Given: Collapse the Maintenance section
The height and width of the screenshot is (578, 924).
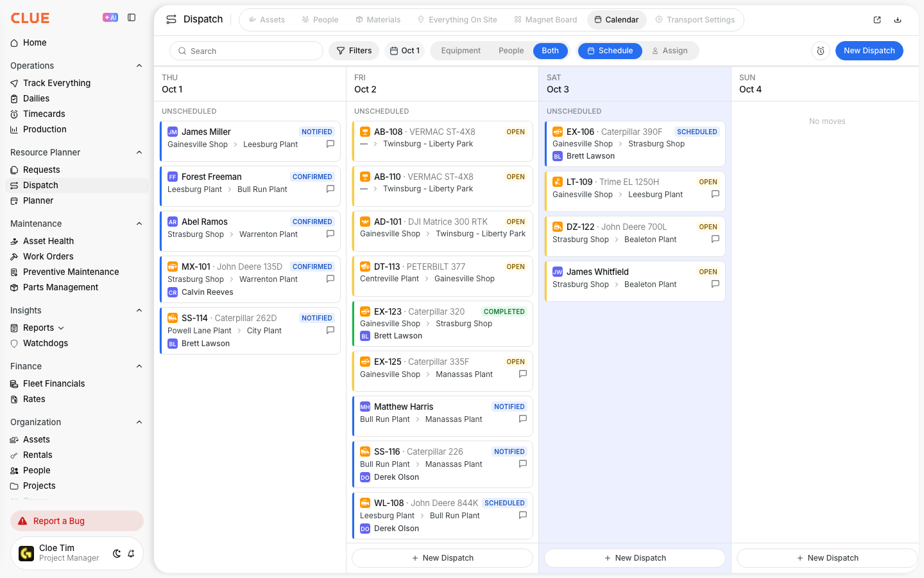Looking at the screenshot, I should 139,223.
